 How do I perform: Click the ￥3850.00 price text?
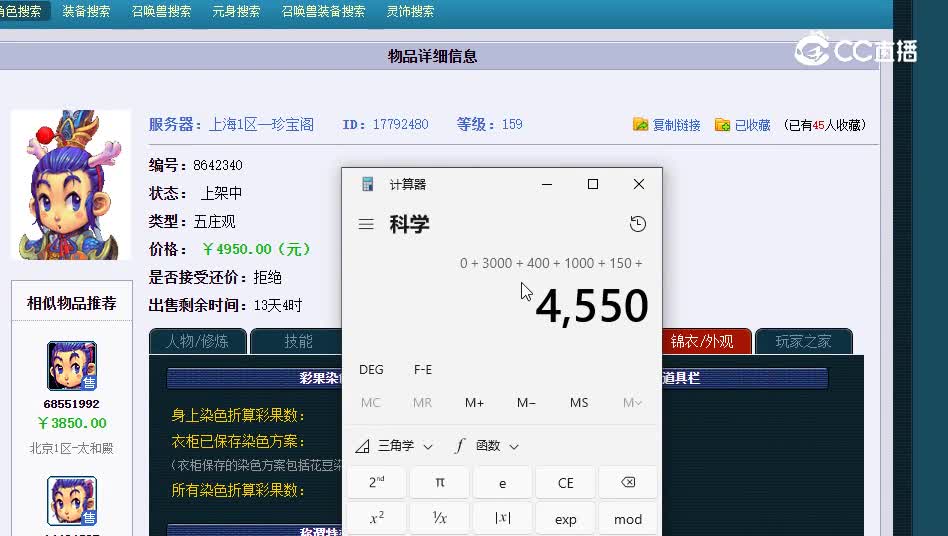tap(71, 423)
